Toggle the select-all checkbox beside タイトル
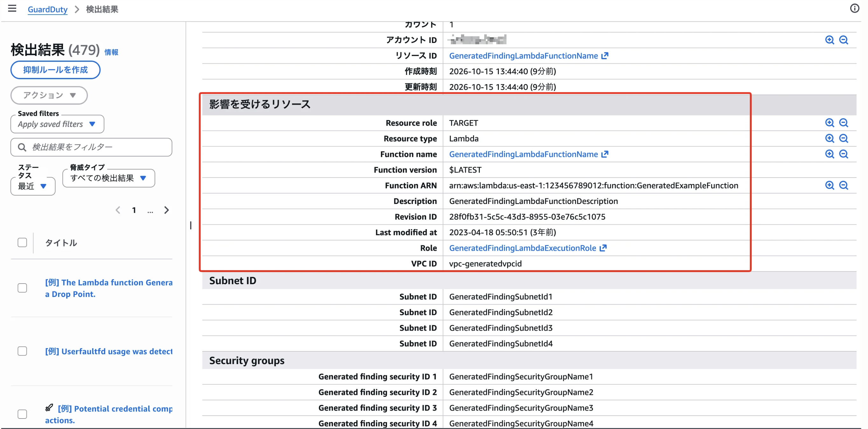868x429 pixels. (x=22, y=243)
